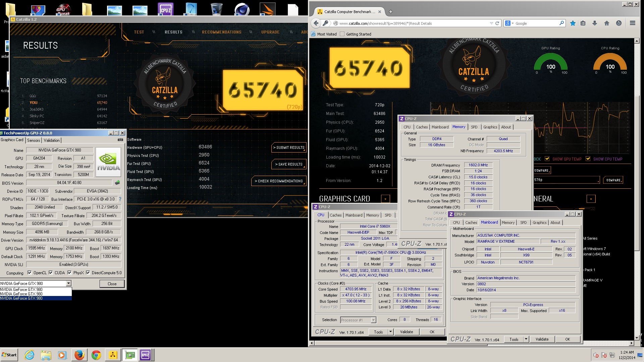Click the Firefox search magnifier icon
Viewport: 644px width, 362px height.
coord(562,23)
